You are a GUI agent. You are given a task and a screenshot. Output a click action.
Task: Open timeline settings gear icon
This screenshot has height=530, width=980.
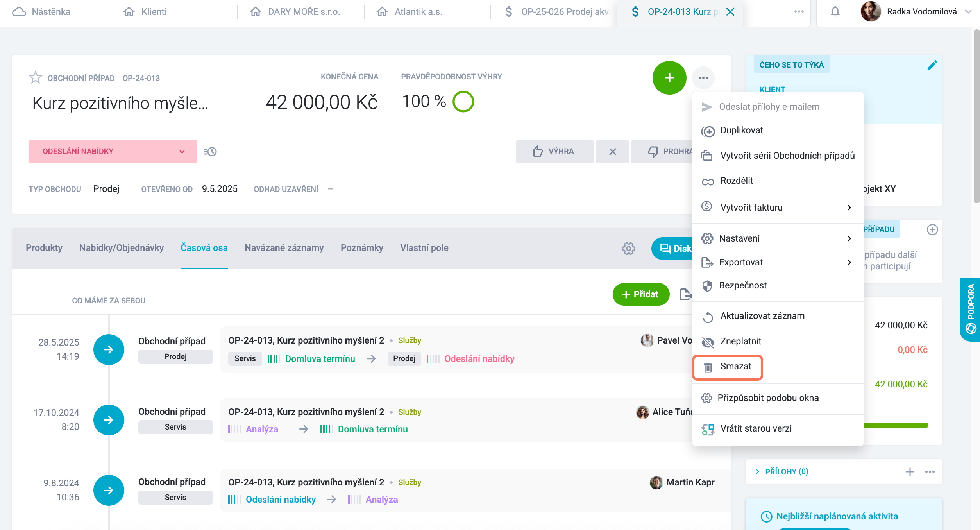point(629,248)
